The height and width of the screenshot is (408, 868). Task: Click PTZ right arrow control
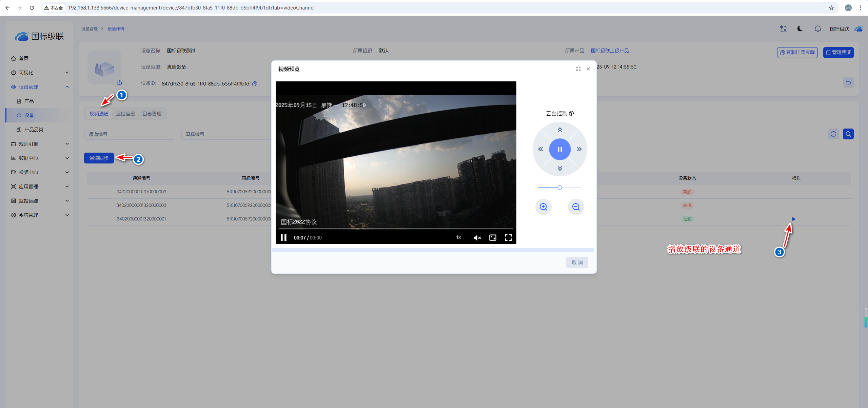click(x=579, y=149)
